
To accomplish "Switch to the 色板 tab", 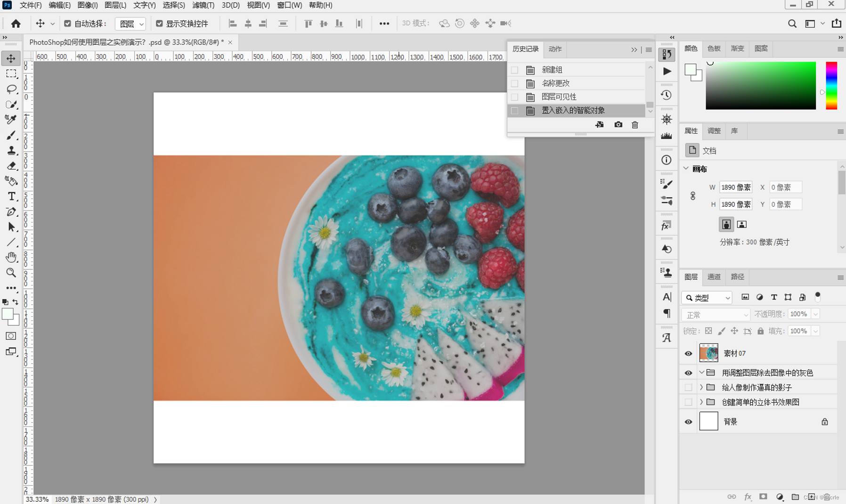I will point(714,49).
